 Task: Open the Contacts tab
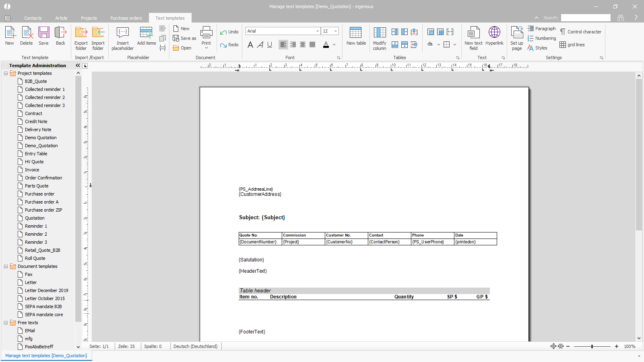point(33,18)
